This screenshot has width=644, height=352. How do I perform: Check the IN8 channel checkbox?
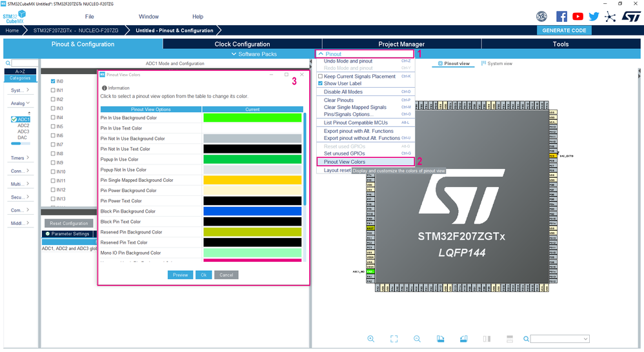pyautogui.click(x=53, y=153)
